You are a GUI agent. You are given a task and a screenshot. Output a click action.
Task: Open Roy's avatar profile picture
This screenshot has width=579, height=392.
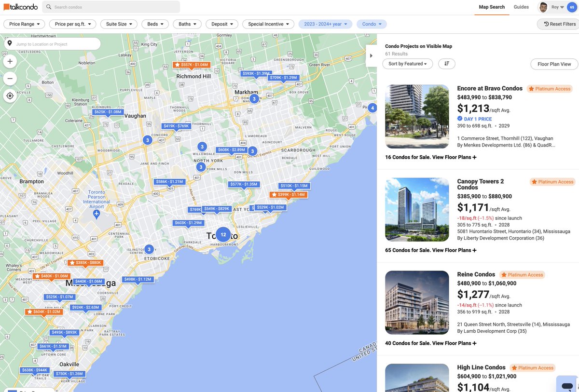click(x=544, y=7)
